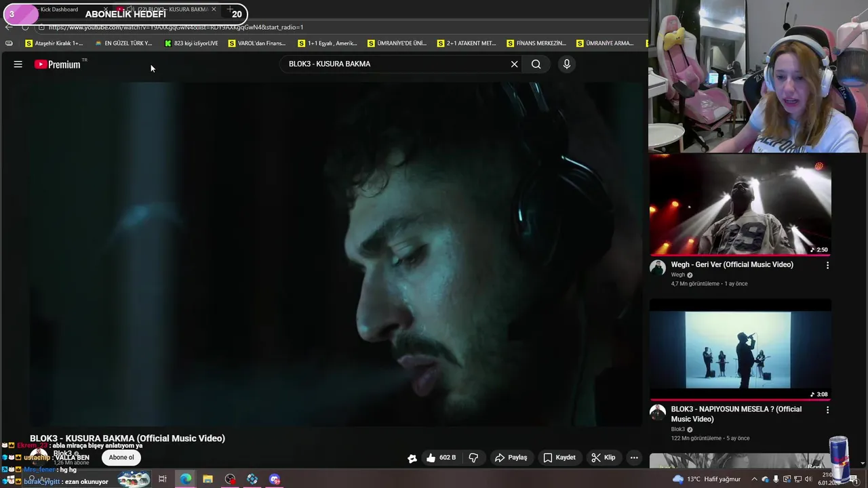Click the Paylaş share button
Image resolution: width=868 pixels, height=488 pixels.
tap(511, 457)
